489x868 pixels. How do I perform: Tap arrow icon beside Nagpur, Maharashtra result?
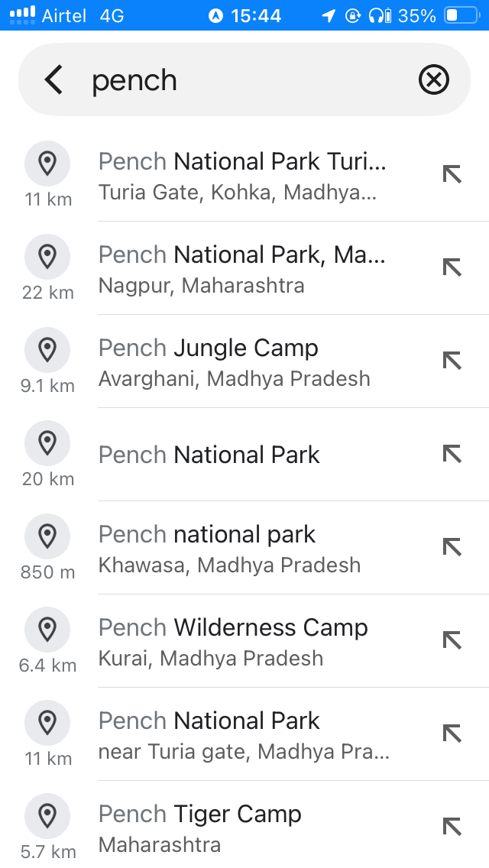coord(452,268)
